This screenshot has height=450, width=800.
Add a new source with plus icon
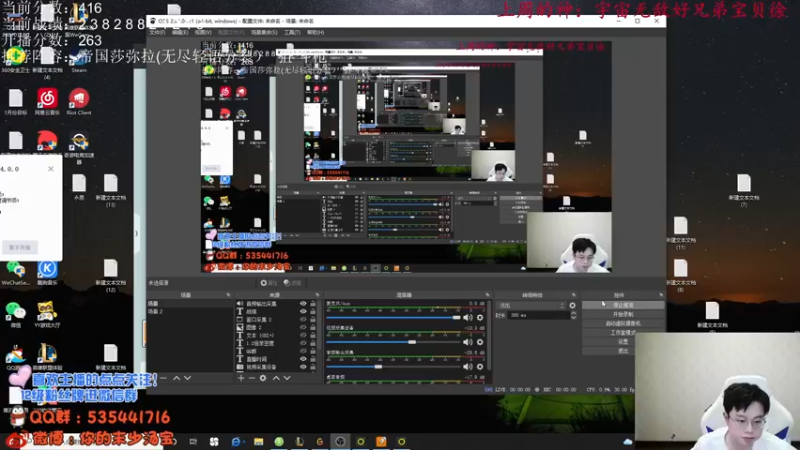pos(241,378)
